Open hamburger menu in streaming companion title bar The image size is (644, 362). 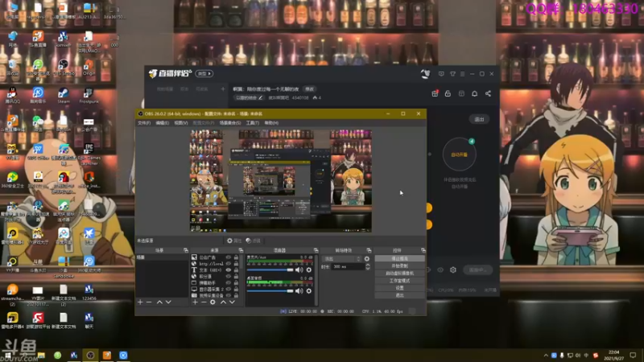coord(462,74)
